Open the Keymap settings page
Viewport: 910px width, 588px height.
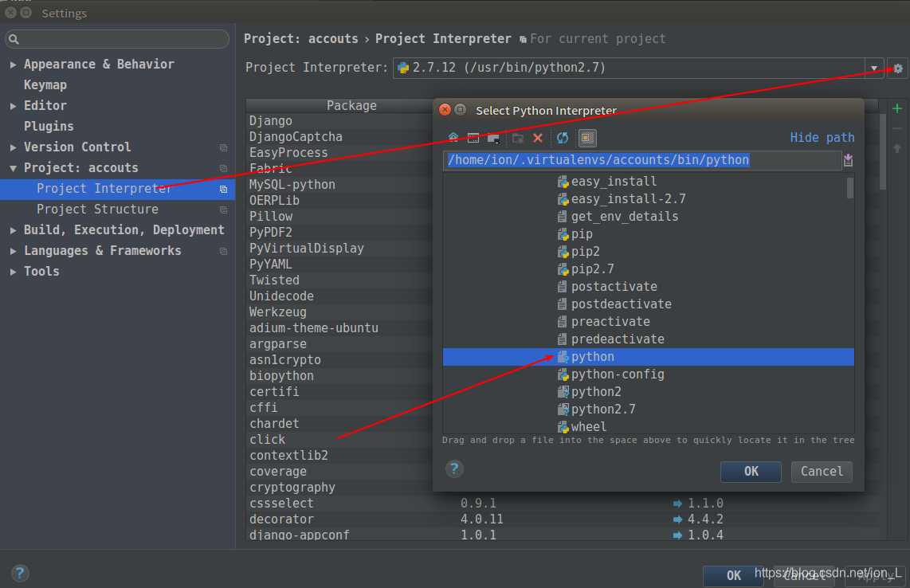pyautogui.click(x=45, y=84)
